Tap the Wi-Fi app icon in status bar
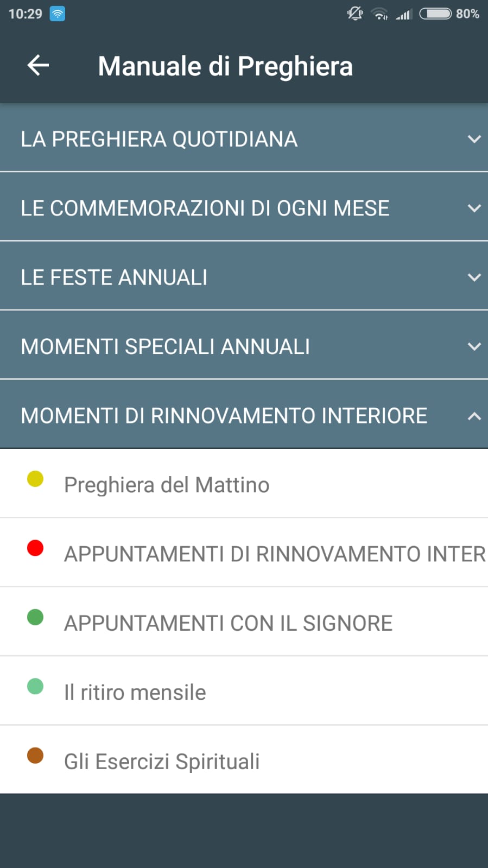 coord(58,14)
